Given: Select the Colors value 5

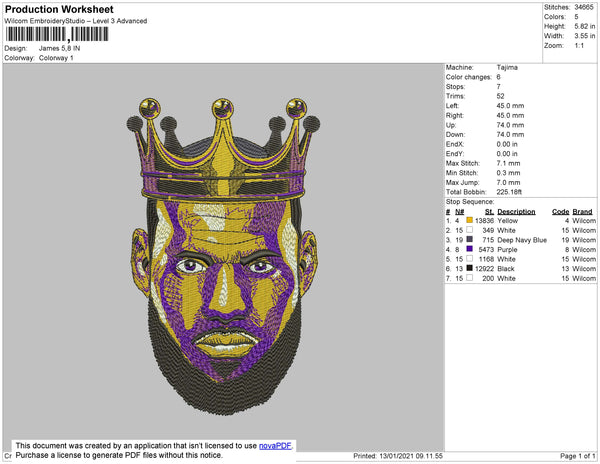Looking at the screenshot, I should (576, 17).
